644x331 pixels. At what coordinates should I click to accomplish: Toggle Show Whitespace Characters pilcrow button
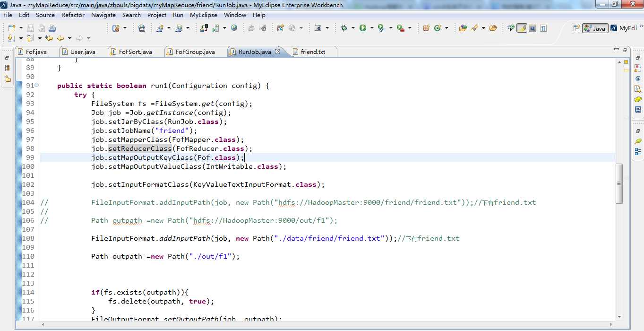point(543,28)
